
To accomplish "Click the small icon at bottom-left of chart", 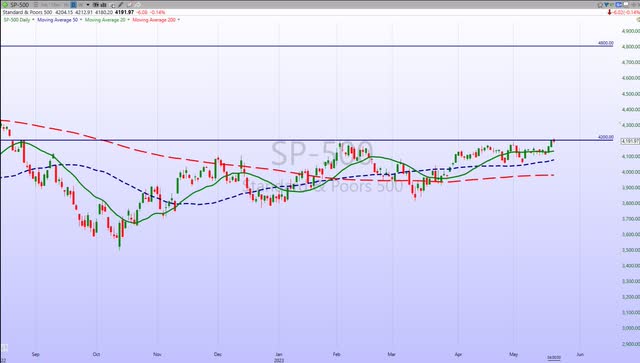I will tap(4, 348).
